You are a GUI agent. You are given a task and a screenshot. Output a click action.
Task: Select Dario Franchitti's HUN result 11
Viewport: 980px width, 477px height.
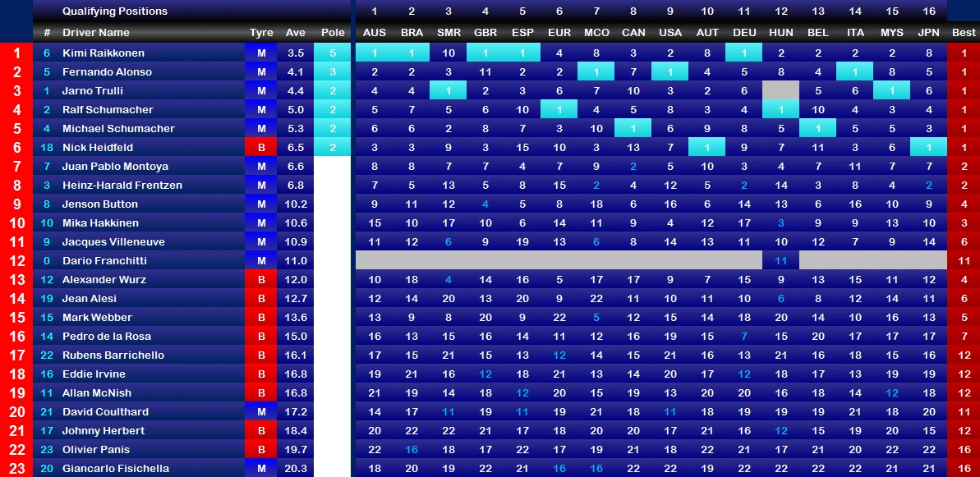point(780,260)
